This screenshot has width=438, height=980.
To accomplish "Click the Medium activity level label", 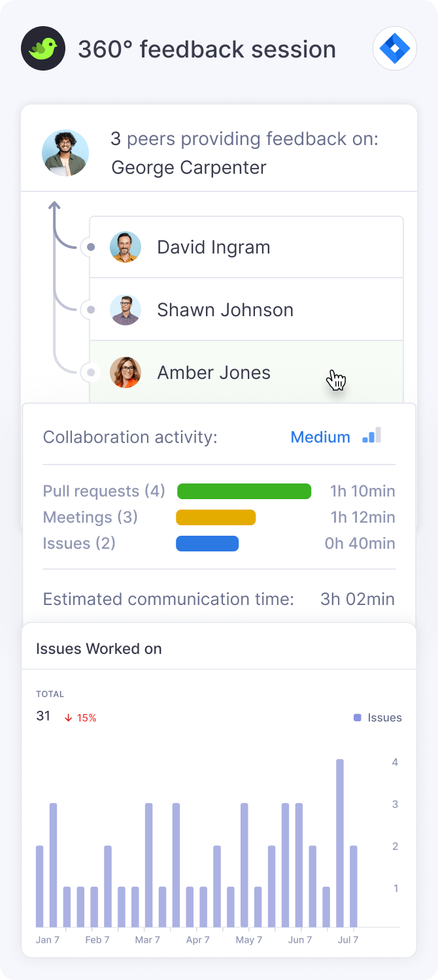I will tap(320, 437).
